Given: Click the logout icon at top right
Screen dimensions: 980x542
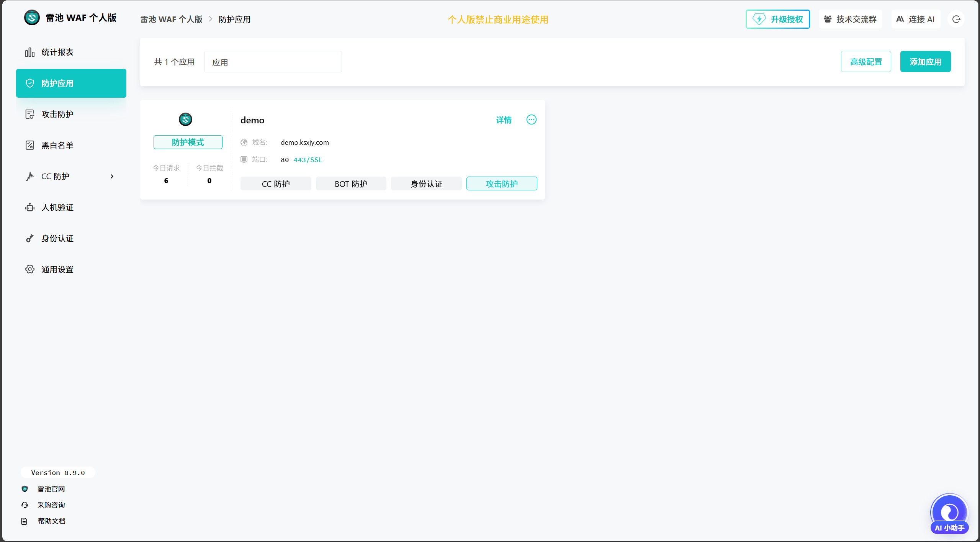Looking at the screenshot, I should [x=956, y=19].
